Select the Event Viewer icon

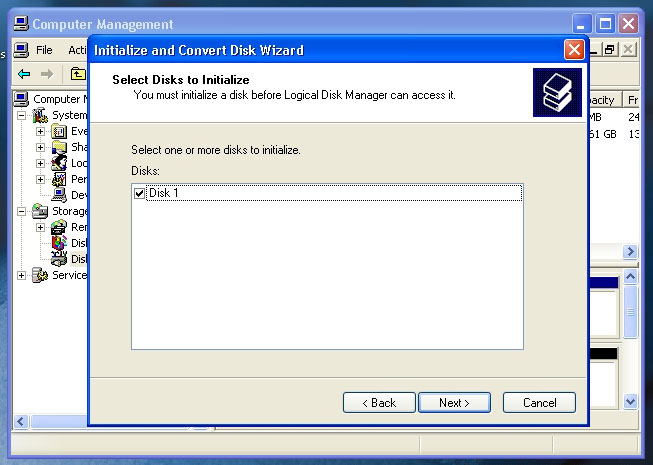coord(59,131)
